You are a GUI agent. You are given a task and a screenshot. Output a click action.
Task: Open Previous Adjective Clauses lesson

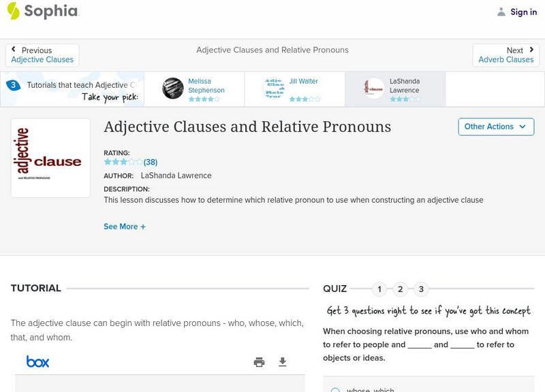point(42,59)
